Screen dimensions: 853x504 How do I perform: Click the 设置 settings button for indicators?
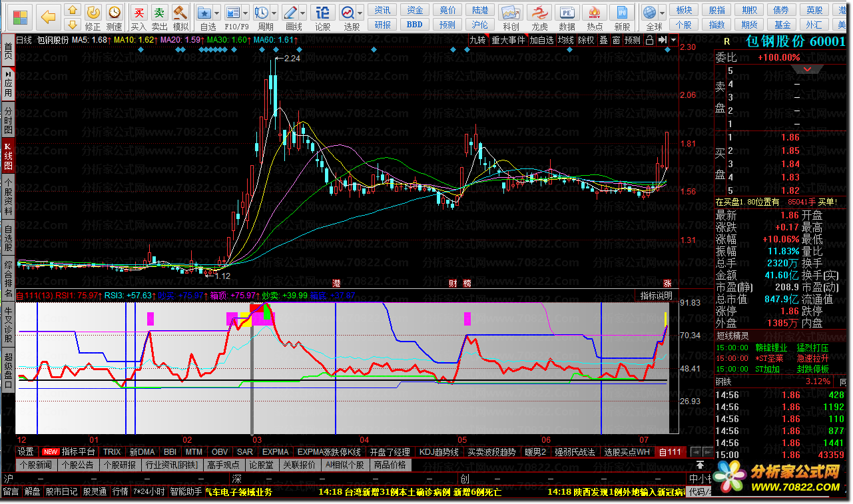[26, 451]
